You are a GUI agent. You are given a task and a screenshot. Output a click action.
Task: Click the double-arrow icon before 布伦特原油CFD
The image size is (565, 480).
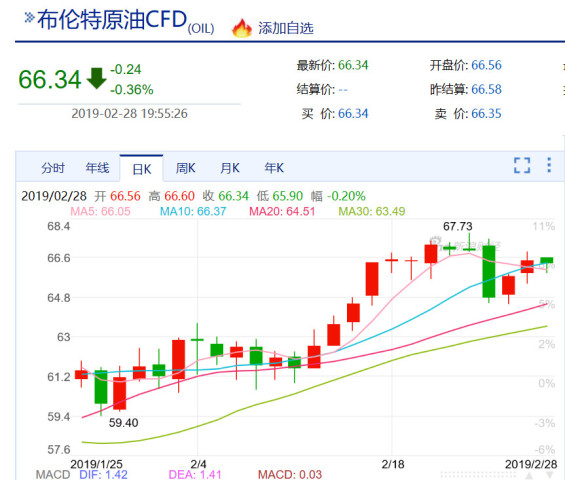point(29,17)
